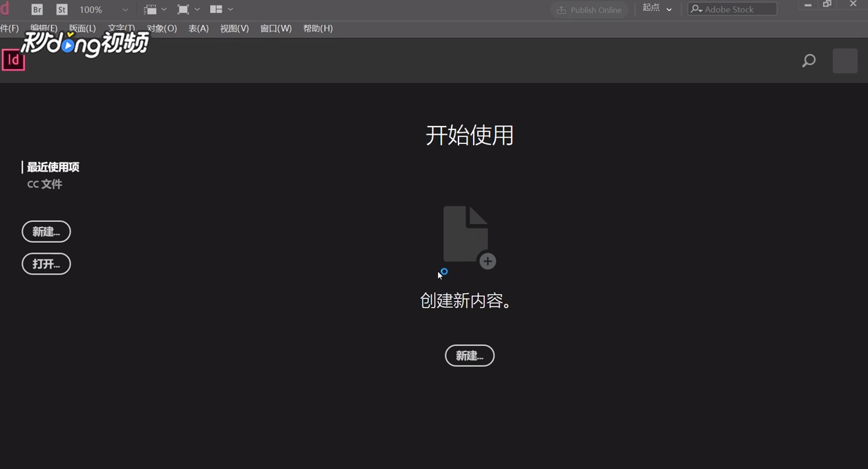The width and height of the screenshot is (868, 469).
Task: Click the center 新建 button
Action: pos(470,356)
